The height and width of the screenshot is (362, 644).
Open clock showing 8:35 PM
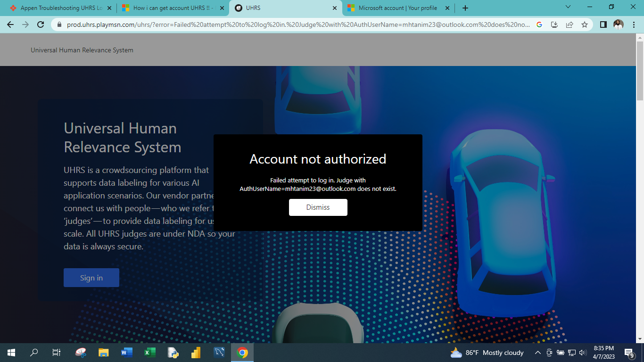coord(603,353)
